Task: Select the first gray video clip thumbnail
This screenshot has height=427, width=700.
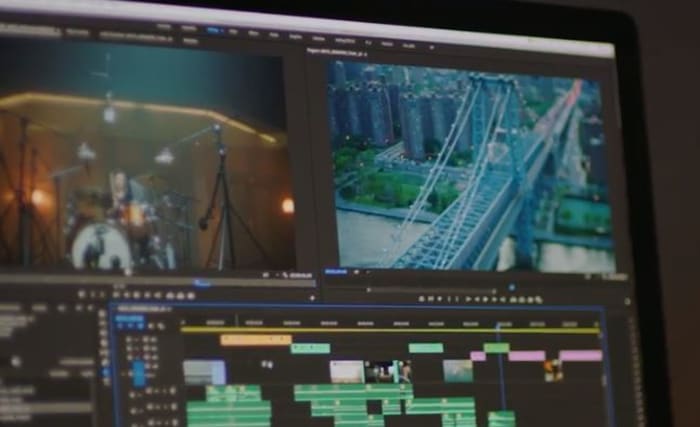Action: pos(204,373)
